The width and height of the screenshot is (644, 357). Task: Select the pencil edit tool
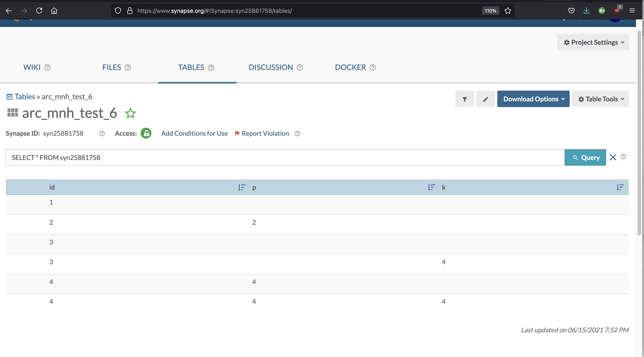point(485,99)
